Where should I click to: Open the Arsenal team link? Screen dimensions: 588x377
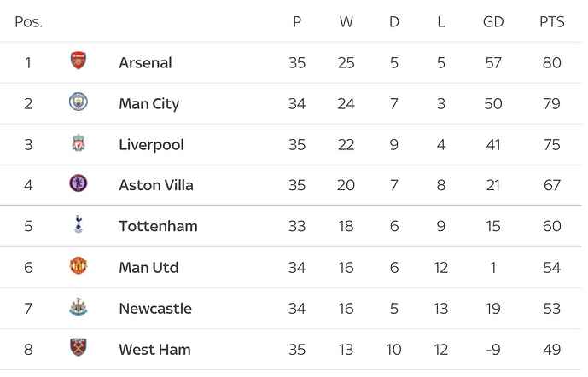[145, 62]
